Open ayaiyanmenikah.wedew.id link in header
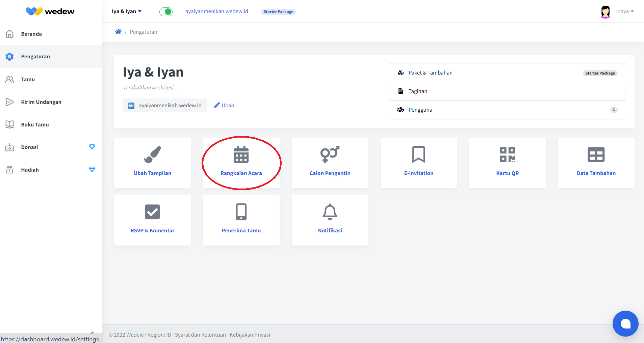Image resolution: width=644 pixels, height=343 pixels. tap(217, 11)
